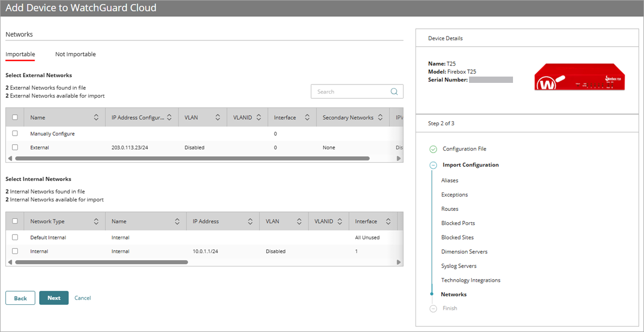
Task: Click the Configuration File step label
Action: pos(464,149)
